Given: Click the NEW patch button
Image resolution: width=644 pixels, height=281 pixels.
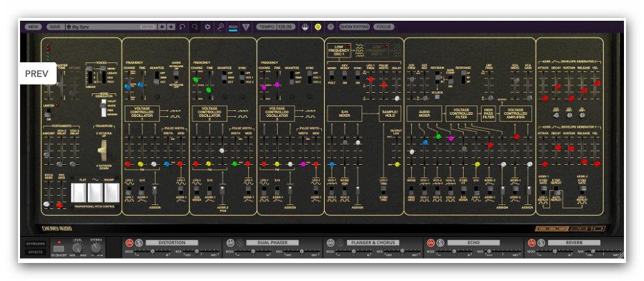Looking at the screenshot, I should coord(33,27).
